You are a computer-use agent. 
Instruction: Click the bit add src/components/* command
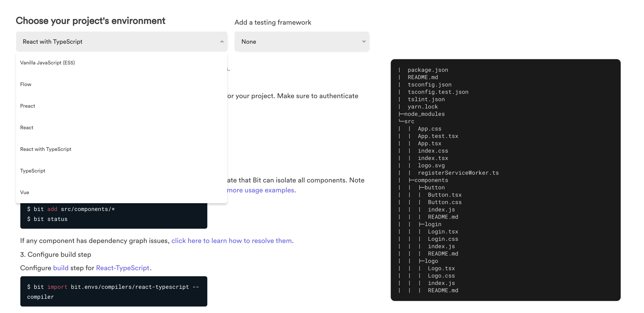[71, 209]
